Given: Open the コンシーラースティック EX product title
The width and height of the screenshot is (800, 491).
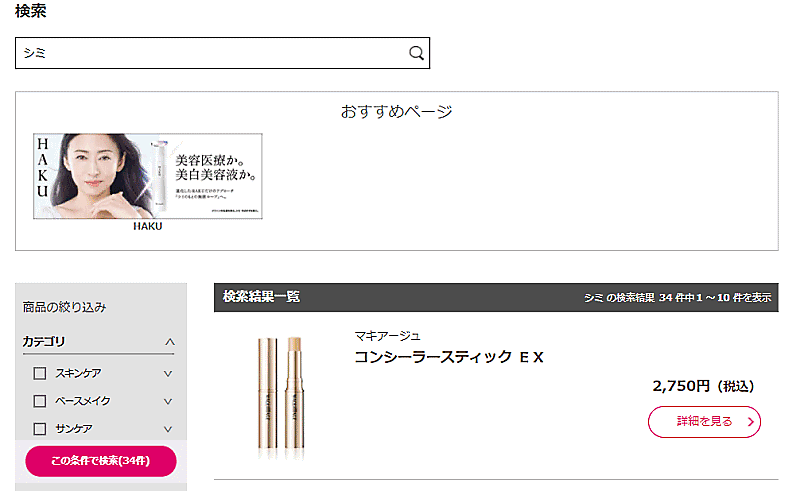Looking at the screenshot, I should 449,358.
